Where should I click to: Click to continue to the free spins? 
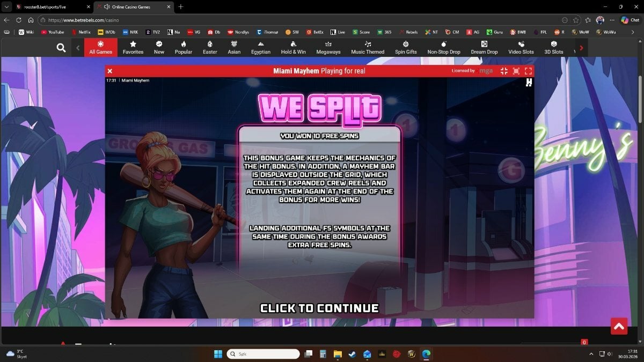coord(319,308)
